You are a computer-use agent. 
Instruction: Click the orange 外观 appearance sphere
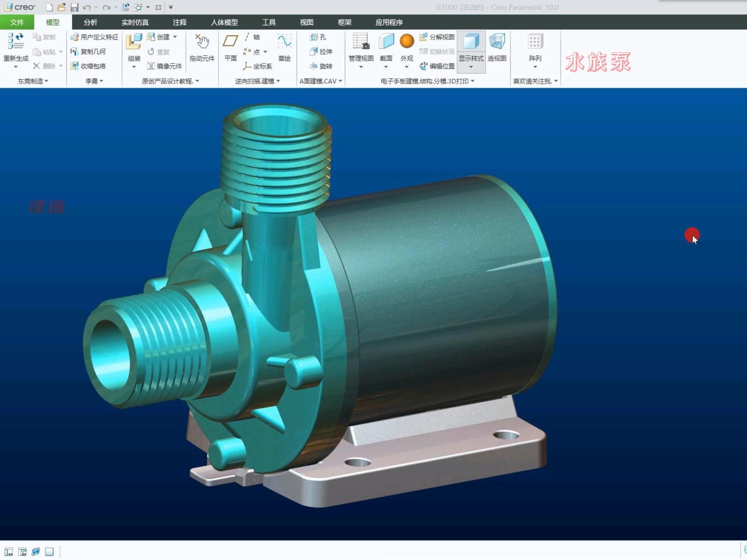pos(407,41)
